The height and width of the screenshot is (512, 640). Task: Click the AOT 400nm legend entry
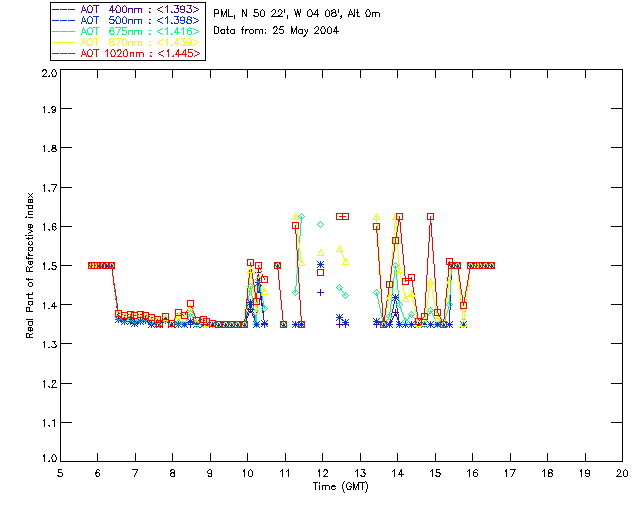tap(126, 9)
